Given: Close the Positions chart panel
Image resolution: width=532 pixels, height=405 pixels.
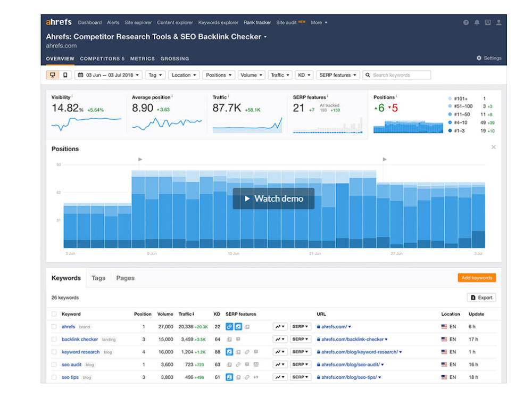Looking at the screenshot, I should point(493,147).
